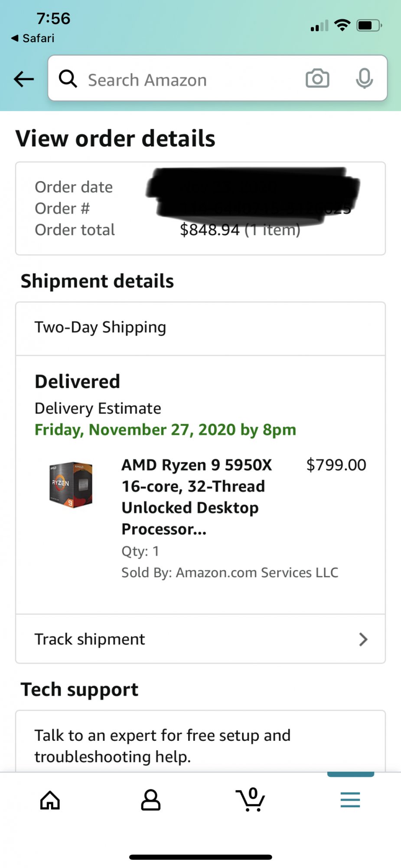Open the shopping cart icon
Image resolution: width=401 pixels, height=868 pixels.
tap(251, 799)
